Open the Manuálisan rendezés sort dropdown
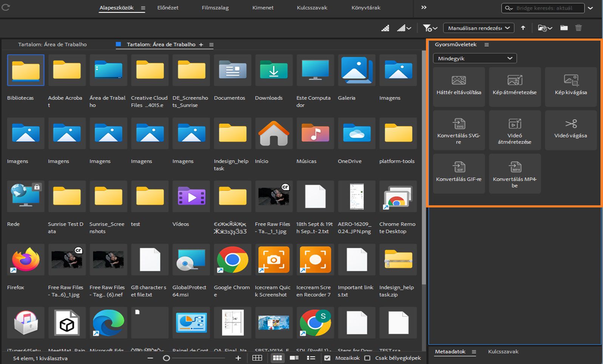Viewport: 603px width, 364px height. tap(479, 28)
